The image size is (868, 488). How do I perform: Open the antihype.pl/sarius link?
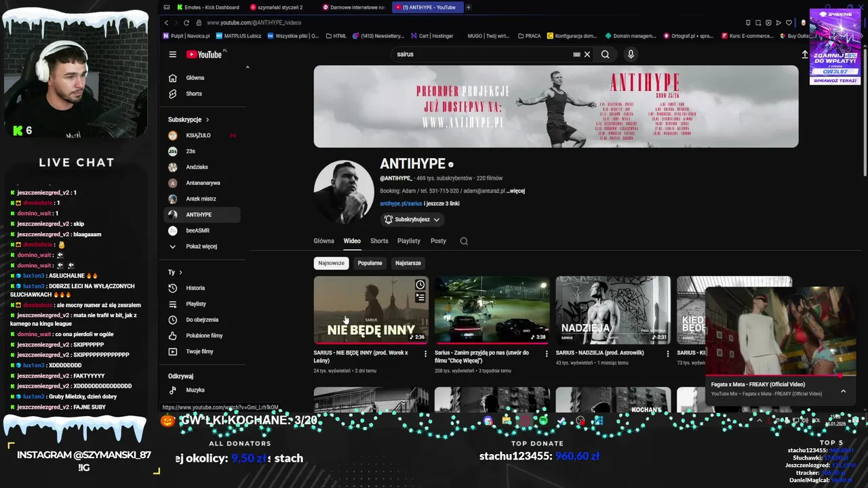pos(401,203)
